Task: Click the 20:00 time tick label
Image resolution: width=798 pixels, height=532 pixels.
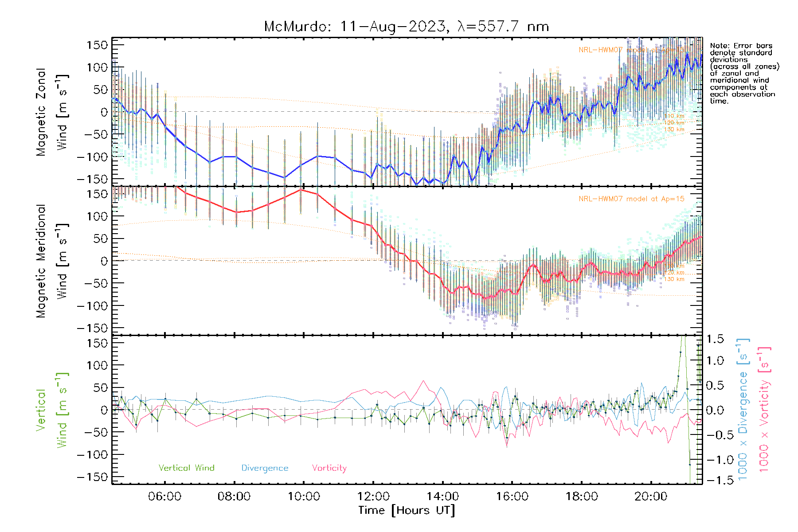Action: [651, 496]
